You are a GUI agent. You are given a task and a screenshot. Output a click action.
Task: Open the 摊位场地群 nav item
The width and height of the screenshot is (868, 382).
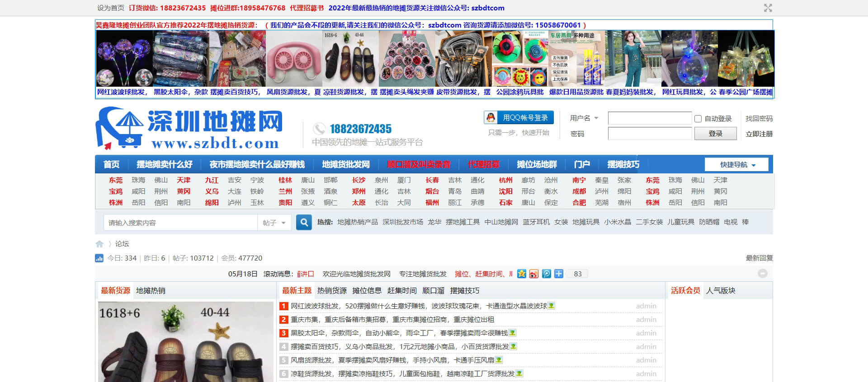537,164
